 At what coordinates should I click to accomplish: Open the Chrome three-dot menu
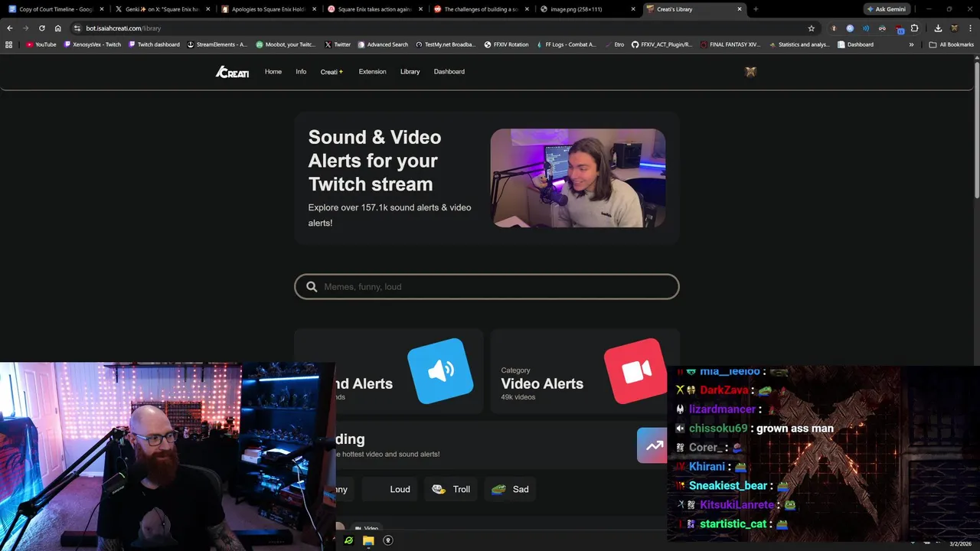point(970,28)
